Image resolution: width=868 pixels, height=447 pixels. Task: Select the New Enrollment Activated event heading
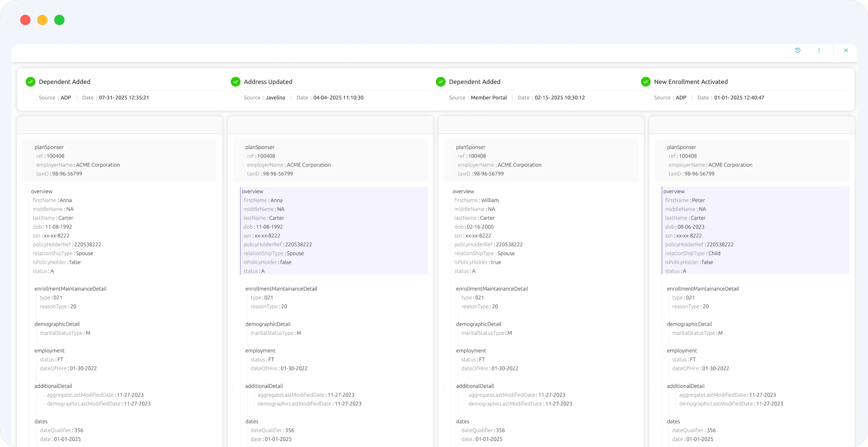[x=691, y=82]
